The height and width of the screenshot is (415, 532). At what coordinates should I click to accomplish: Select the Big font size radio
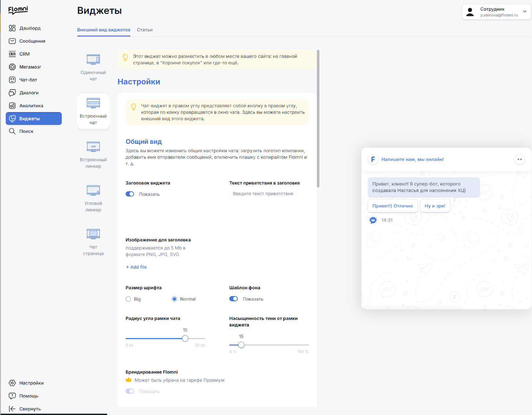pyautogui.click(x=128, y=299)
